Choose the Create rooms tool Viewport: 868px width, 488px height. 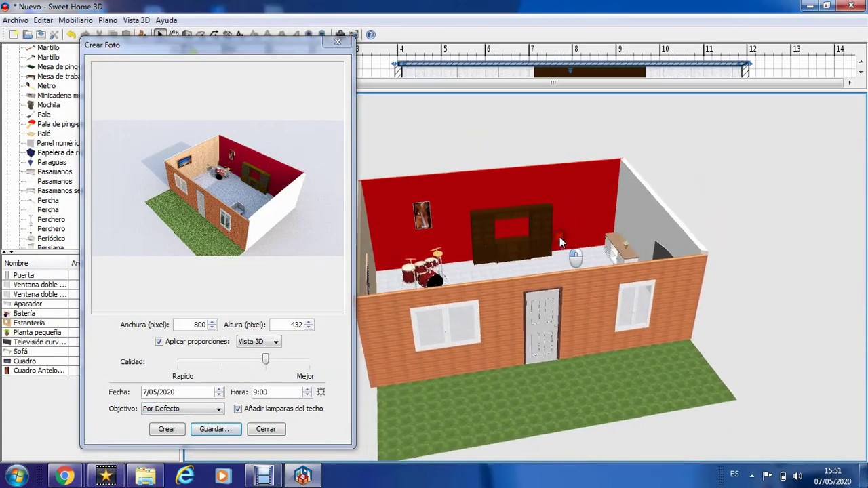tap(201, 34)
